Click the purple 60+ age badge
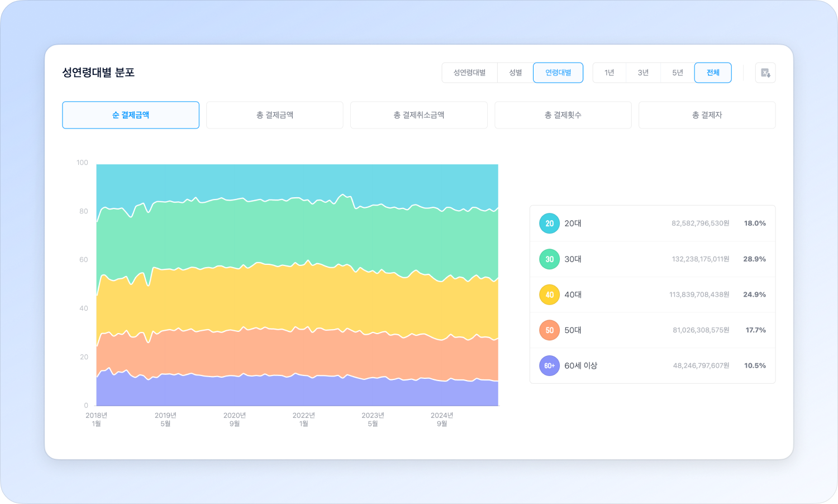 coord(549,366)
